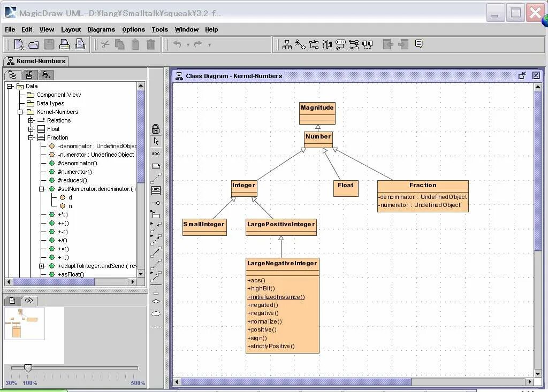This screenshot has height=392, width=548.
Task: Switch to the eye preview tab in the lower panel
Action: pos(29,301)
